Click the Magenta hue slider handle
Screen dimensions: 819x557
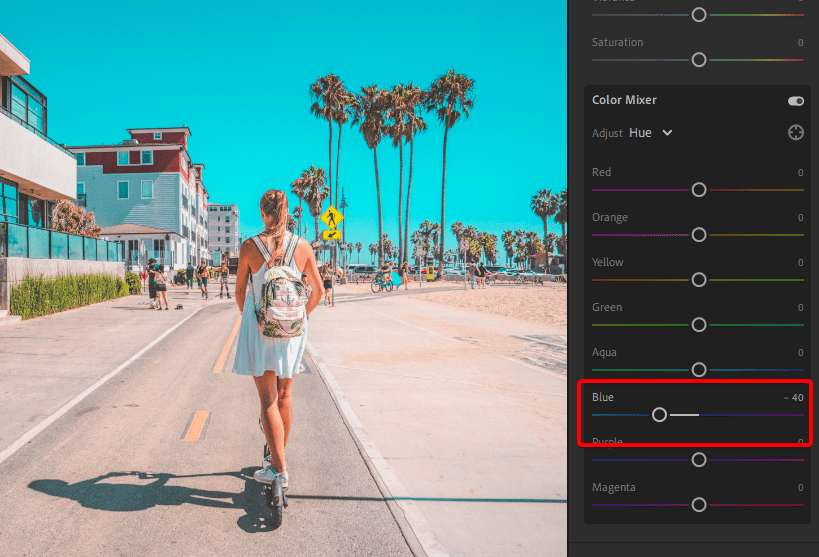point(699,505)
